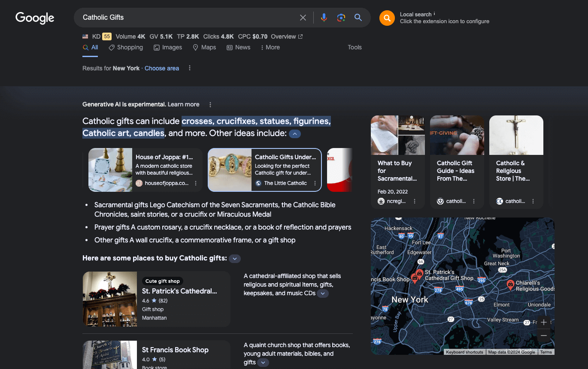Zoom out on the map with minus
Screen dimensions: 588x369
point(544,336)
